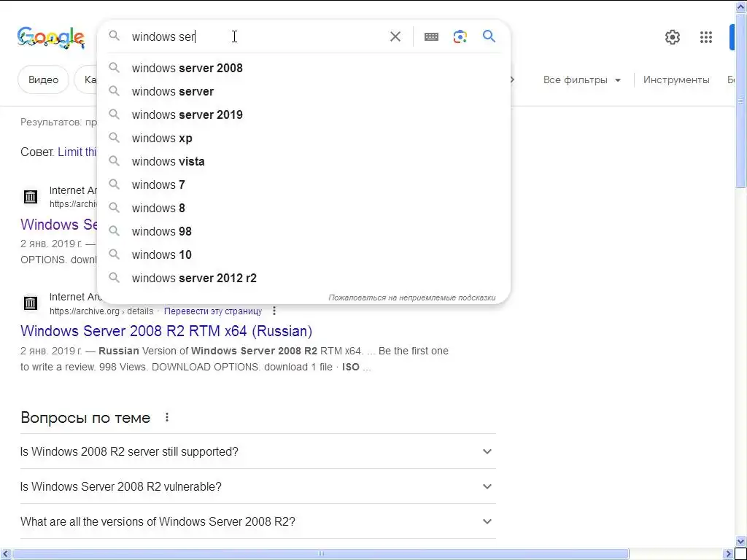Click the magnifier icon beside 'windows server 2008' suggestion
The width and height of the screenshot is (747, 560).
(x=114, y=68)
